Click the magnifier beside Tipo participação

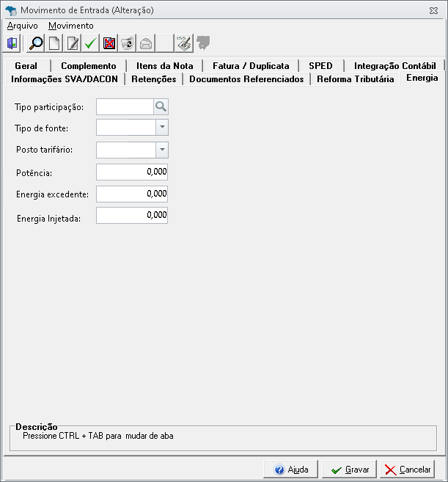[161, 106]
